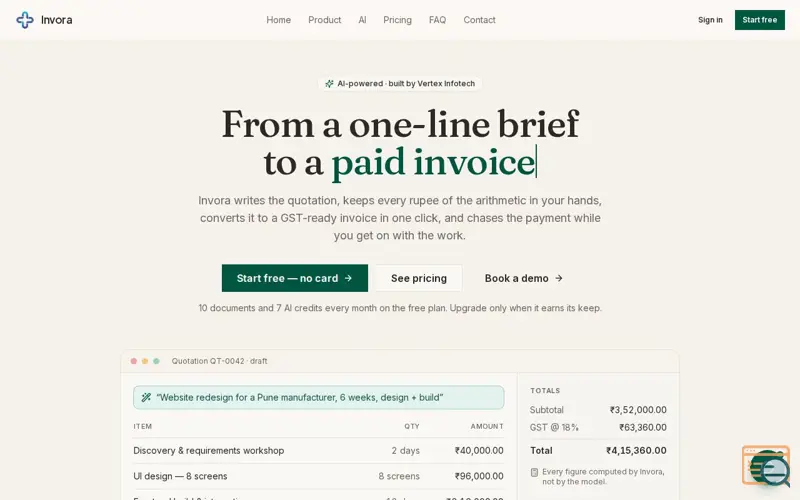
Task: Click the GST value ₹63,360.00
Action: pos(643,428)
